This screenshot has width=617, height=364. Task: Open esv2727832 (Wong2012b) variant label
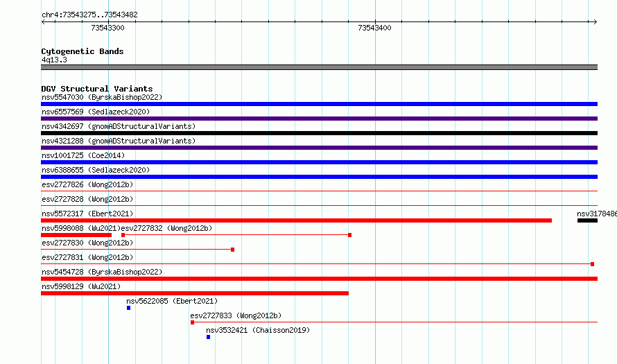[x=166, y=228]
